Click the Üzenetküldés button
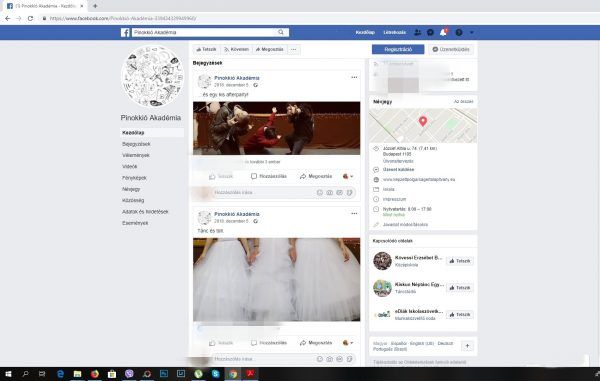This screenshot has height=381, width=600. pyautogui.click(x=451, y=49)
